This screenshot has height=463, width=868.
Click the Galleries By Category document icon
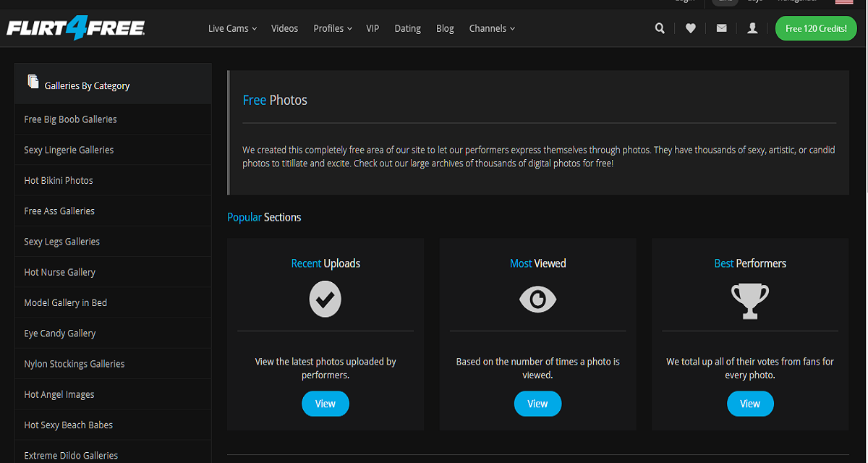33,82
